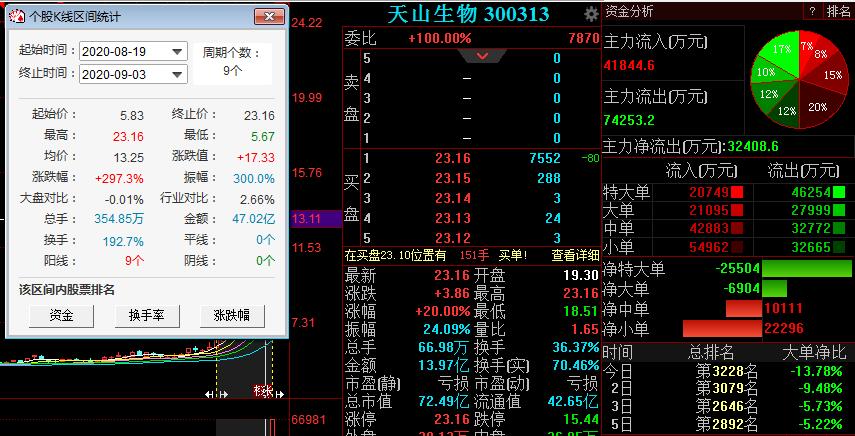This screenshot has height=436, width=855.
Task: Click the 总手 value 66.98万
Action: coord(443,347)
